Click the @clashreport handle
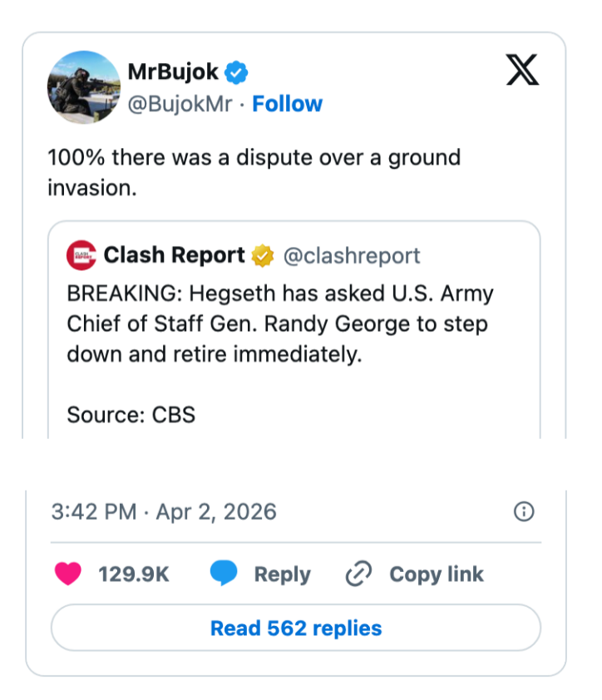This screenshot has height=700, width=602. pos(352,256)
